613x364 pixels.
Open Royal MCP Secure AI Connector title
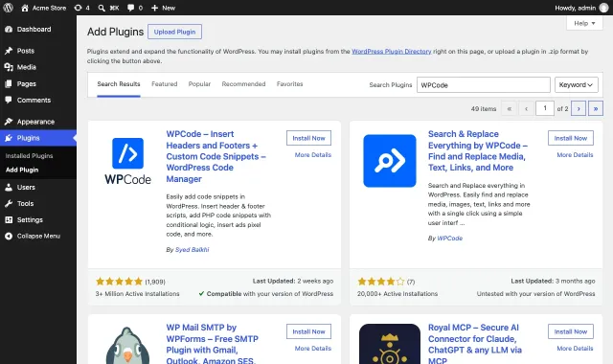[475, 345]
